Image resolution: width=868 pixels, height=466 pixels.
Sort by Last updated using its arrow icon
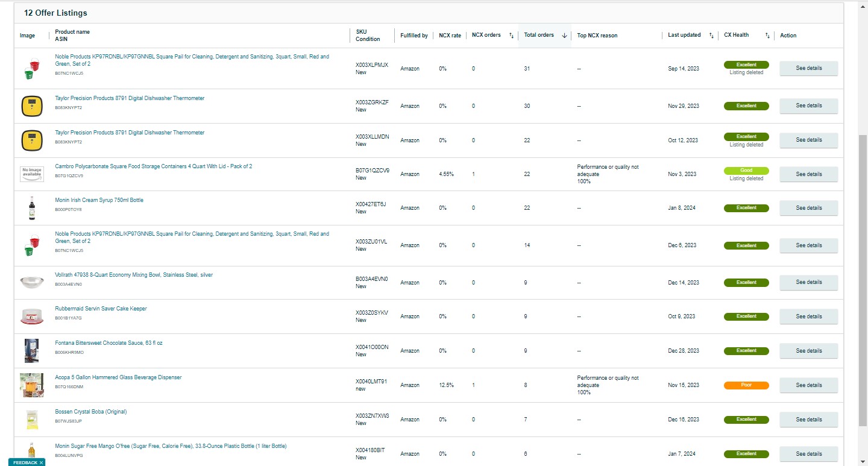(711, 36)
